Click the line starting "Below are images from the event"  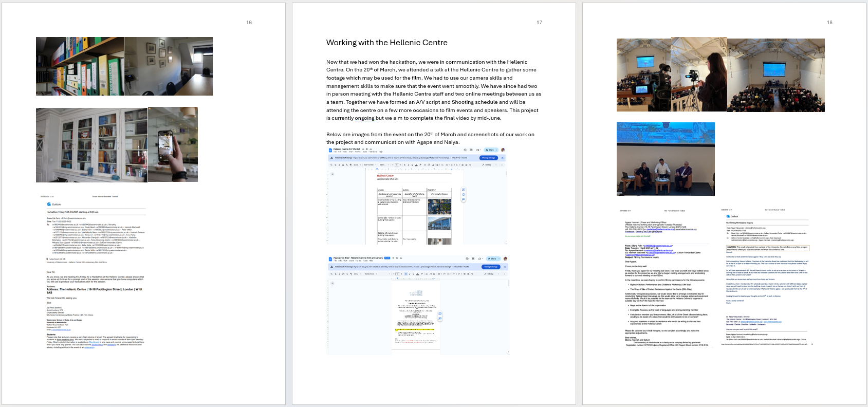click(x=430, y=135)
